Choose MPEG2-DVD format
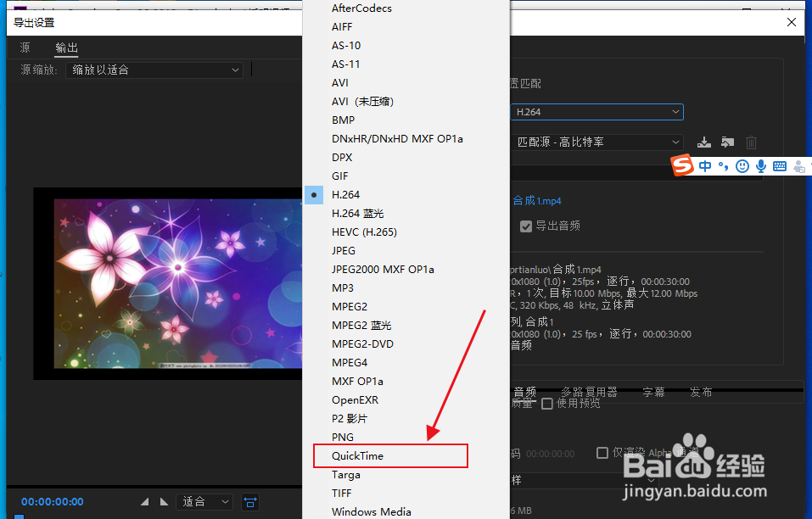This screenshot has height=519, width=812. 362,343
